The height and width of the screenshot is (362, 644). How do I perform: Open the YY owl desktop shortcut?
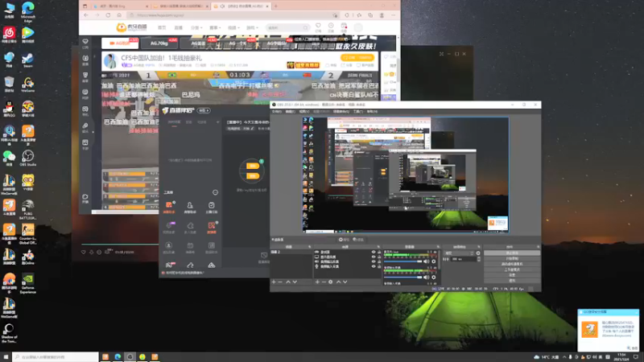(28, 183)
